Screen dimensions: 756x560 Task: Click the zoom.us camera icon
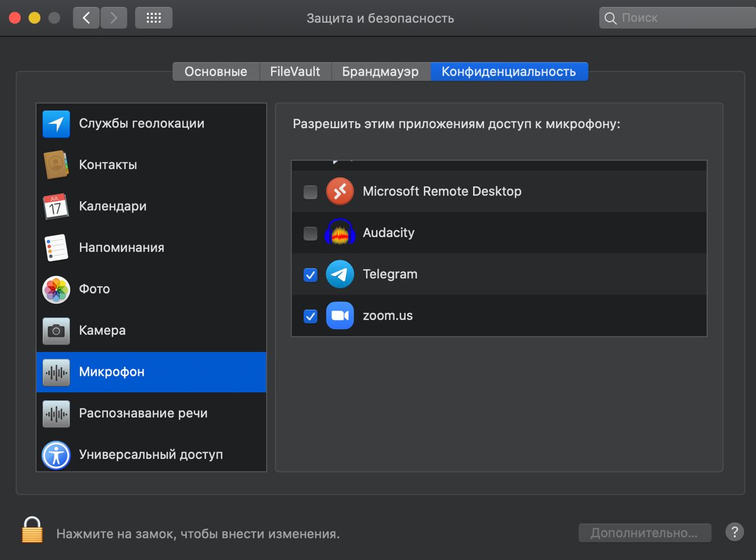(x=340, y=315)
